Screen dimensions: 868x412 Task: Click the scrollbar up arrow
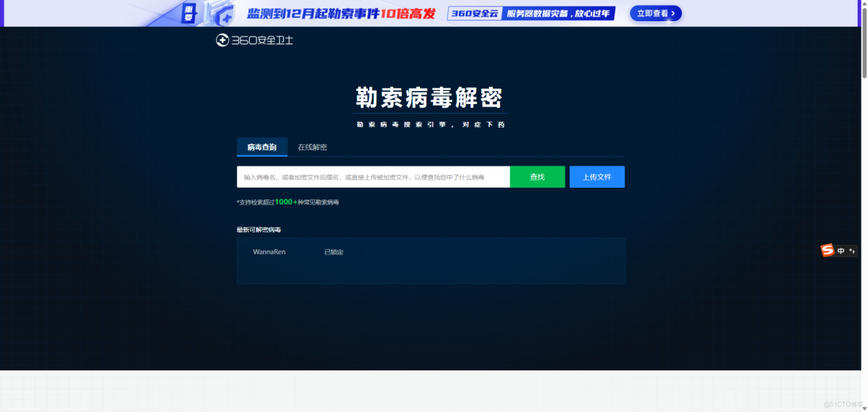coord(864,4)
